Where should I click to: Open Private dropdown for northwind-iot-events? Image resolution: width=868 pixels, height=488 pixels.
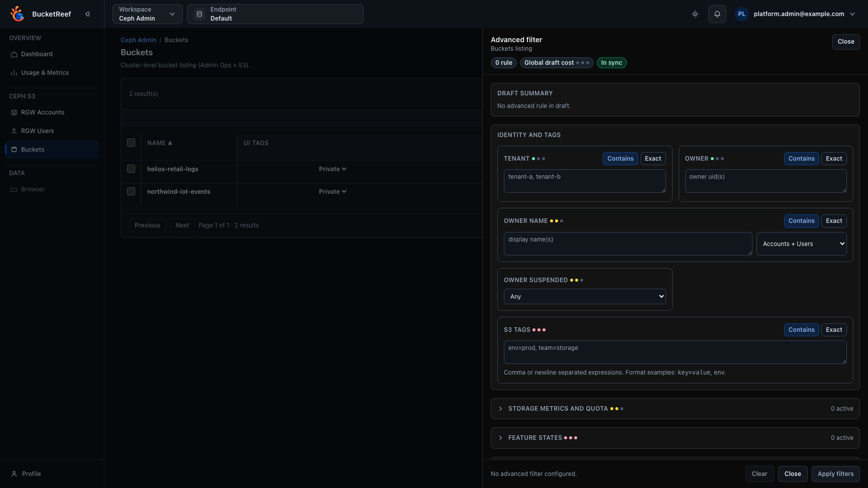tap(333, 192)
